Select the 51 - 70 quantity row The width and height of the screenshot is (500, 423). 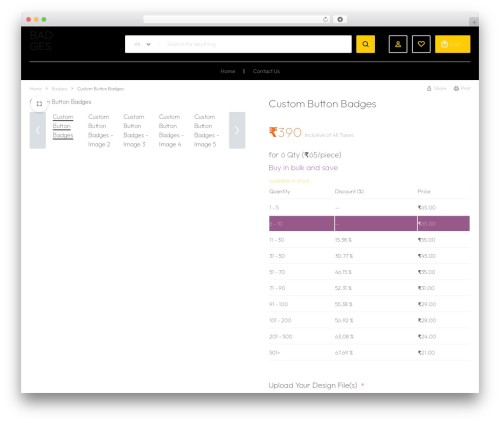[x=369, y=272]
